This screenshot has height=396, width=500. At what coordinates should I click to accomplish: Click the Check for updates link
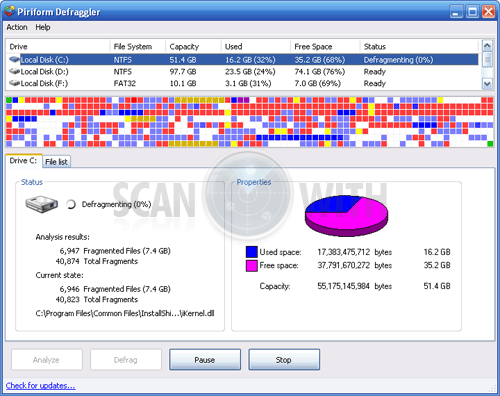[41, 386]
